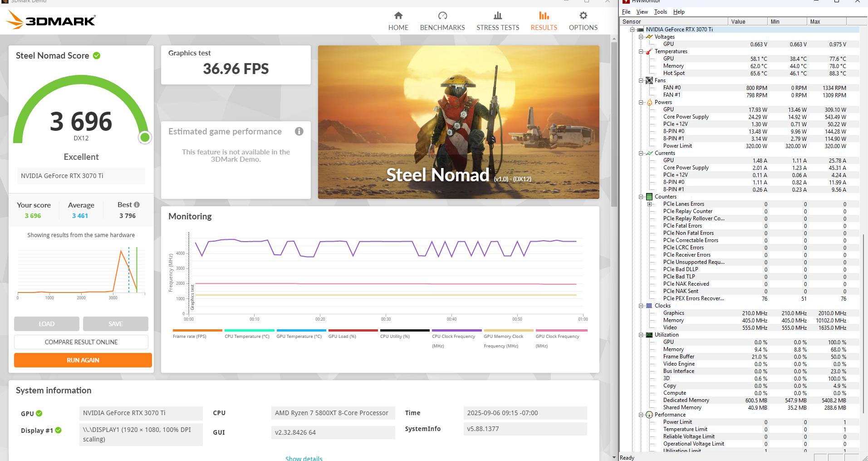This screenshot has height=461, width=868.
Task: Click the Temperatures thermometer icon in HWMonitor
Action: pos(649,51)
